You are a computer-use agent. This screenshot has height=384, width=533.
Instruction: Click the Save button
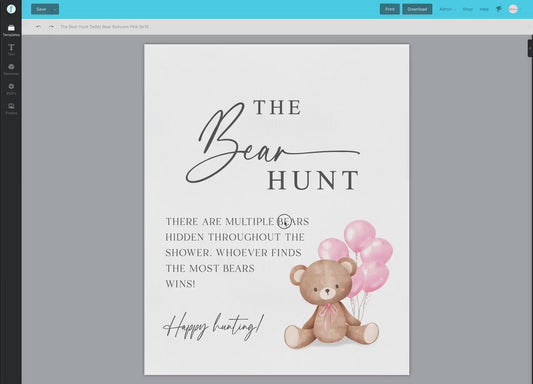pyautogui.click(x=41, y=9)
